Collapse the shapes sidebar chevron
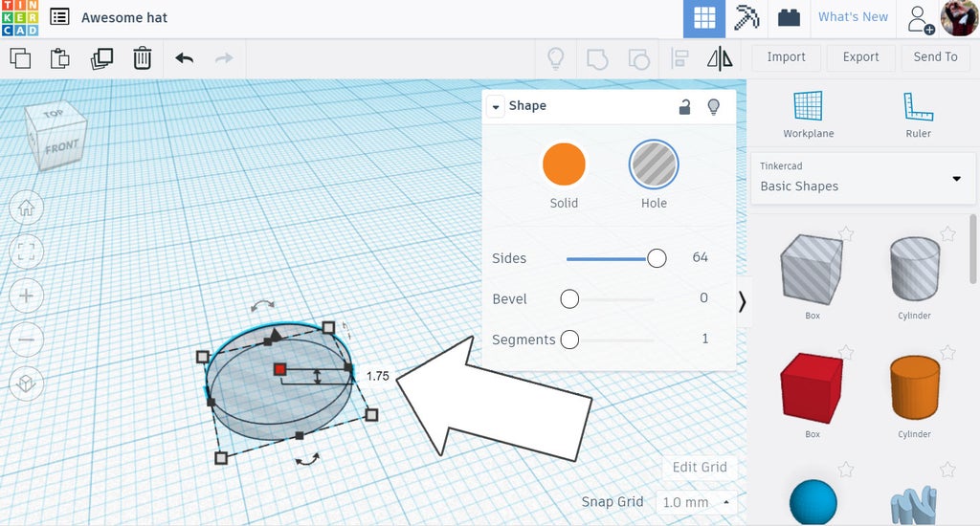980x526 pixels. [742, 301]
